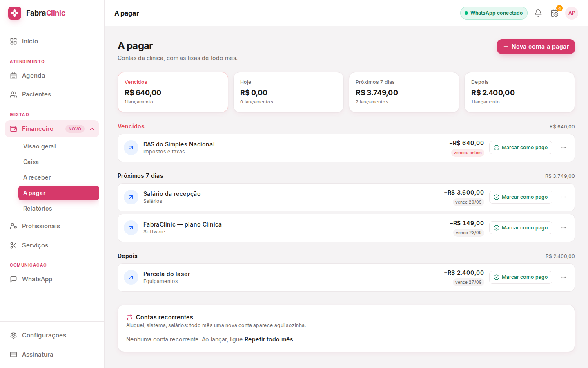Click arrow icon of Parcela do laser
The height and width of the screenshot is (368, 588).
(131, 277)
